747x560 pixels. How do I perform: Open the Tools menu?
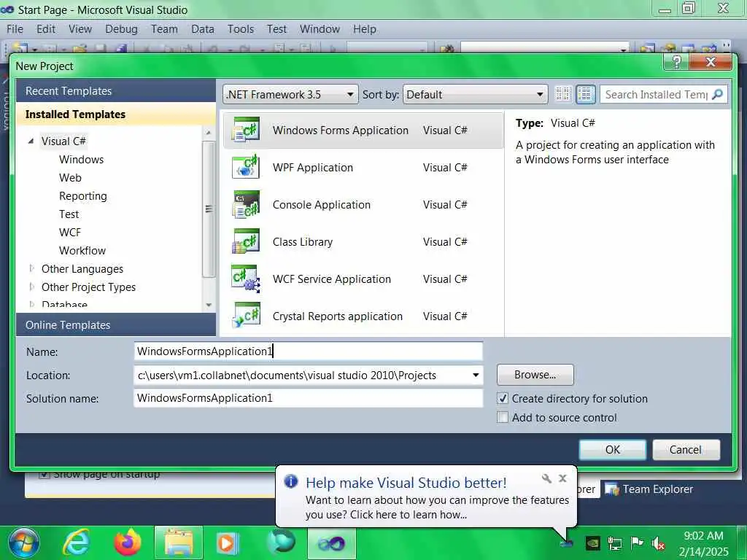241,29
